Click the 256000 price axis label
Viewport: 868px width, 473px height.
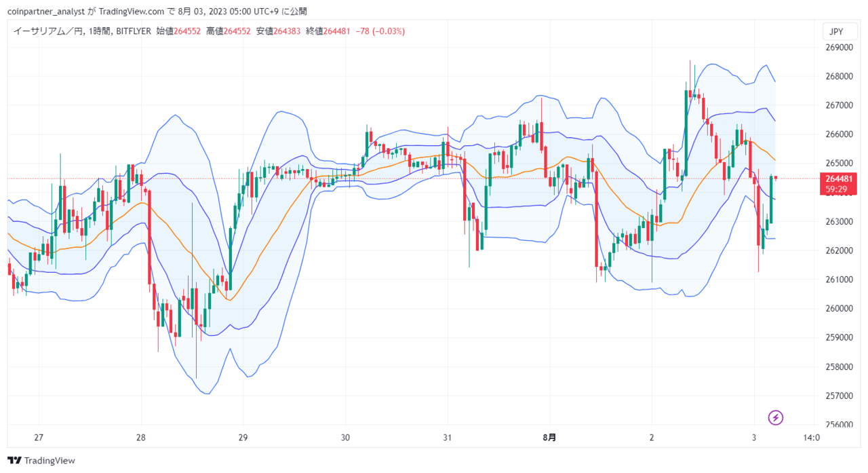pos(839,425)
